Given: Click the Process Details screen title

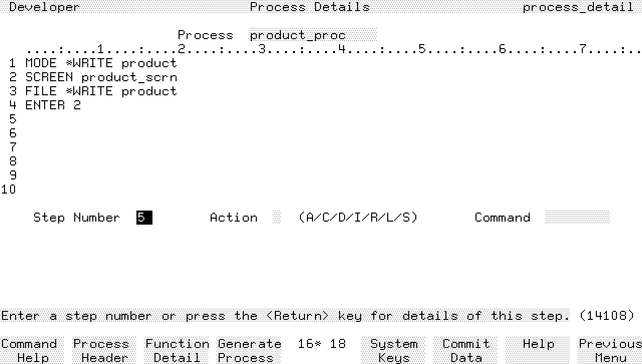Looking at the screenshot, I should tap(309, 7).
